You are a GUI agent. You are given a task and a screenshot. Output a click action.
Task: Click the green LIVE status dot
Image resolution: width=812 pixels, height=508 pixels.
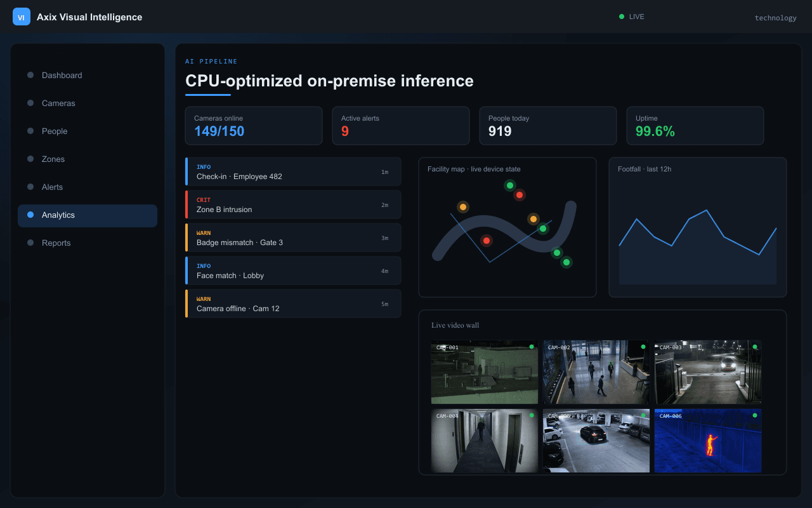(x=622, y=17)
